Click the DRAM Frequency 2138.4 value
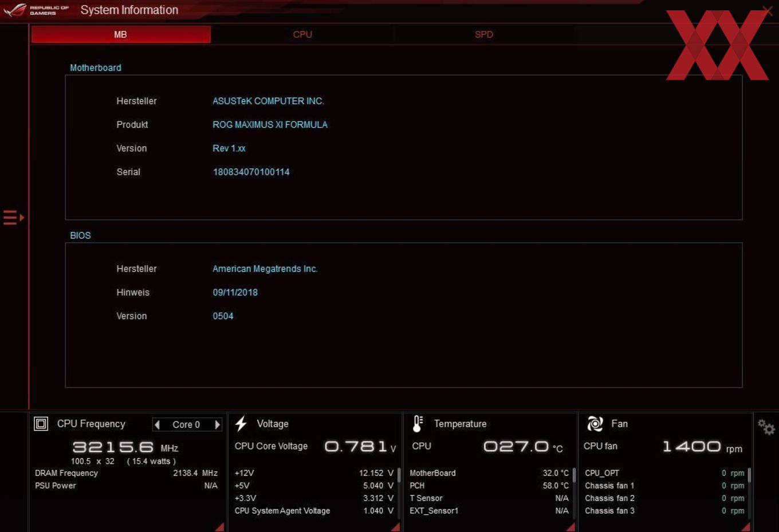Screen dimensions: 779x532 195,474
